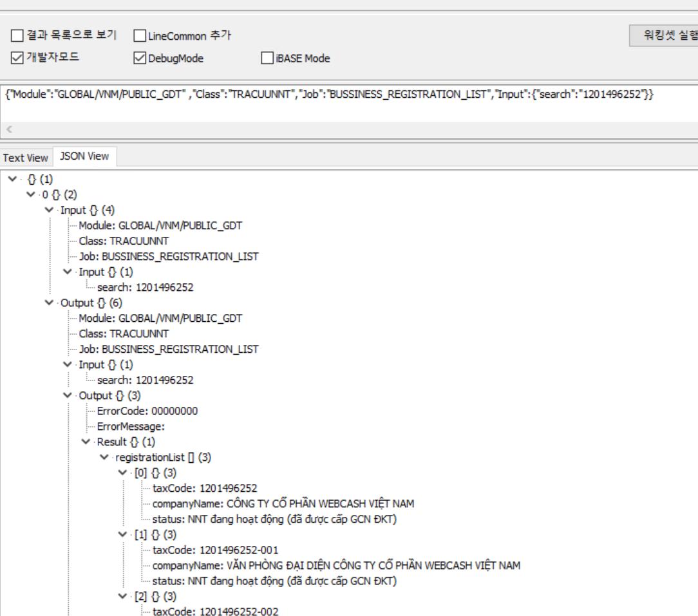The width and height of the screenshot is (698, 616).
Task: Click the horizontal scrollbar left arrow
Action: click(9, 129)
